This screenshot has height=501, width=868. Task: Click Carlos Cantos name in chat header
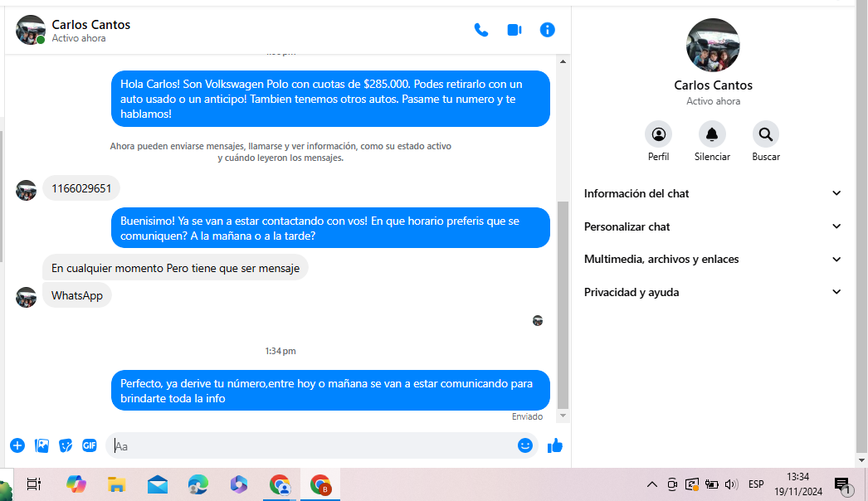pyautogui.click(x=90, y=24)
